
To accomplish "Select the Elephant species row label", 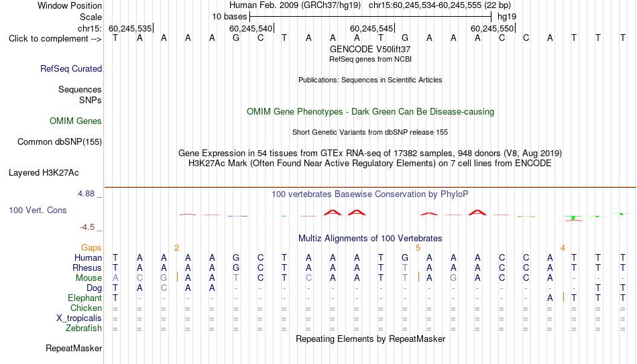I will [84, 298].
